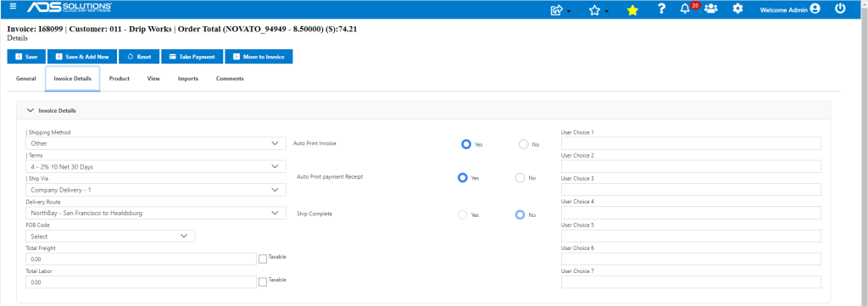Open the Terms dropdown

point(156,166)
